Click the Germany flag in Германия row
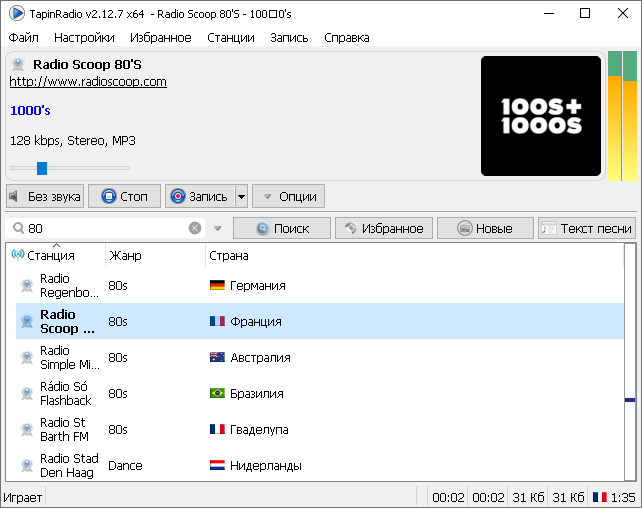The height and width of the screenshot is (508, 642). pyautogui.click(x=217, y=285)
